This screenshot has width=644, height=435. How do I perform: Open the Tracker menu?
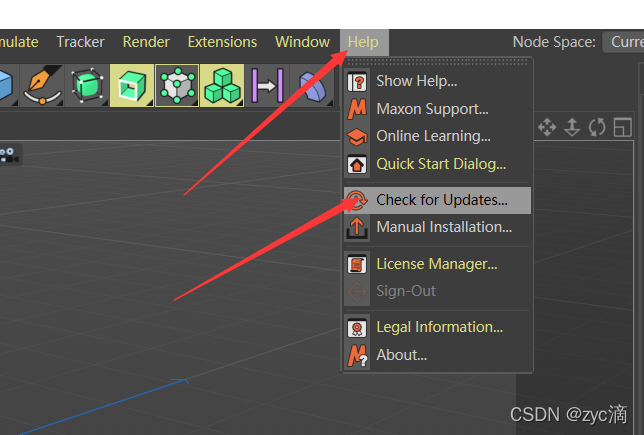click(x=80, y=42)
